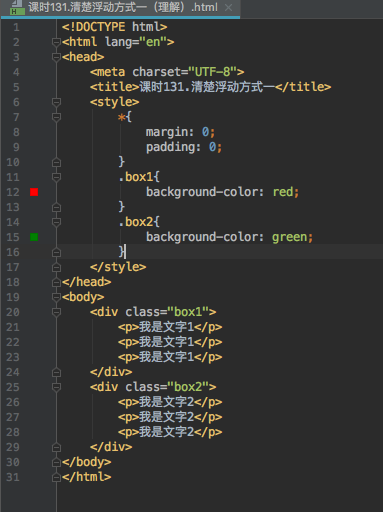Click the class="box1" attribute

click(167, 312)
